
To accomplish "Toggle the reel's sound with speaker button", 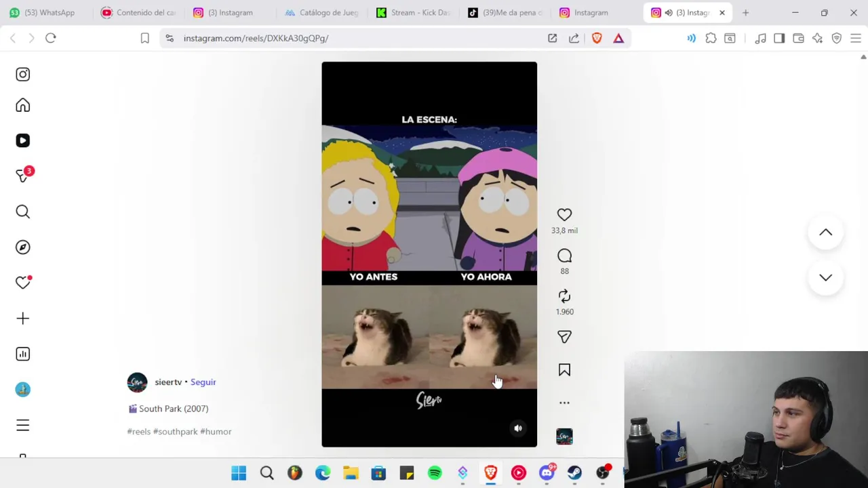I will [518, 428].
